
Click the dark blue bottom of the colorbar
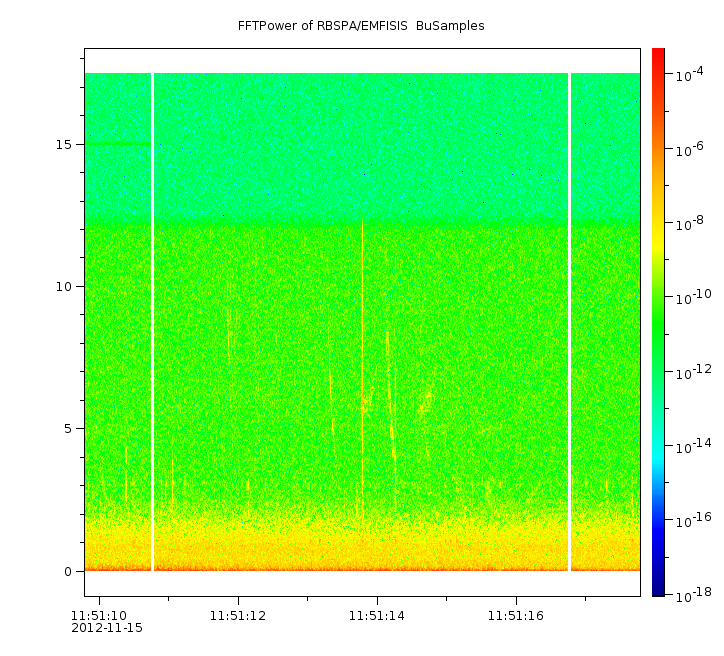coord(658,585)
